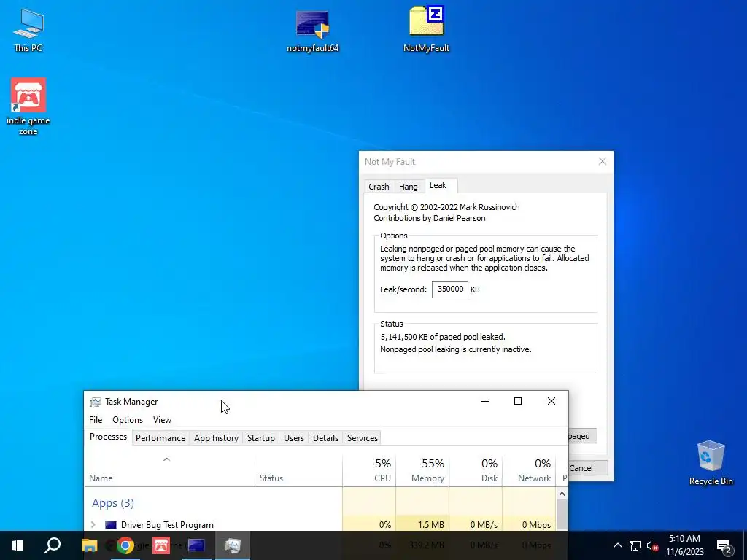This screenshot has width=747, height=560.
Task: Select the Processes tab in Task Manager
Action: 108,437
